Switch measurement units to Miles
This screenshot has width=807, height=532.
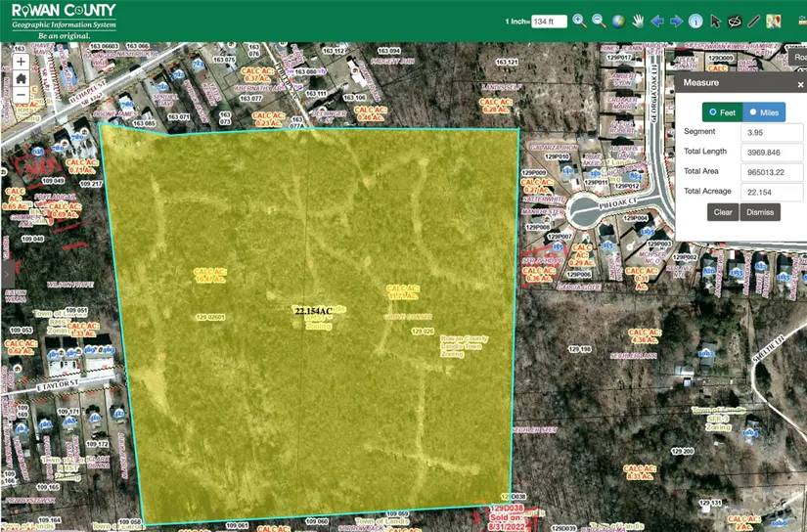pos(764,112)
